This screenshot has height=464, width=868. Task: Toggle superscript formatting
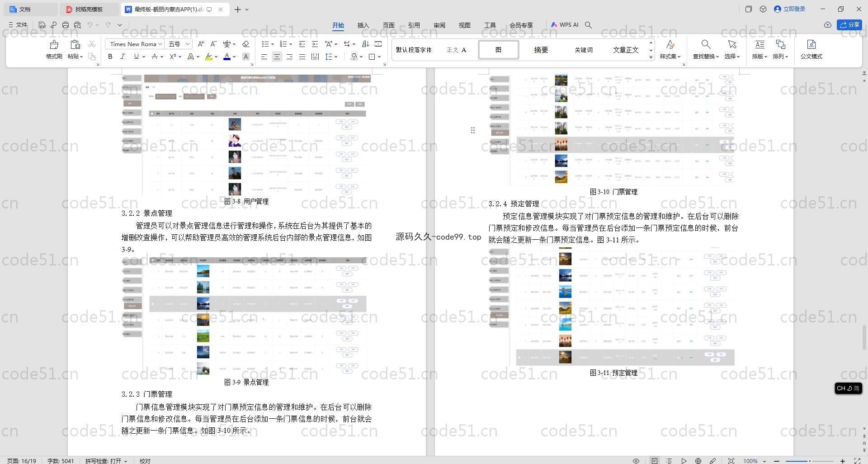173,57
